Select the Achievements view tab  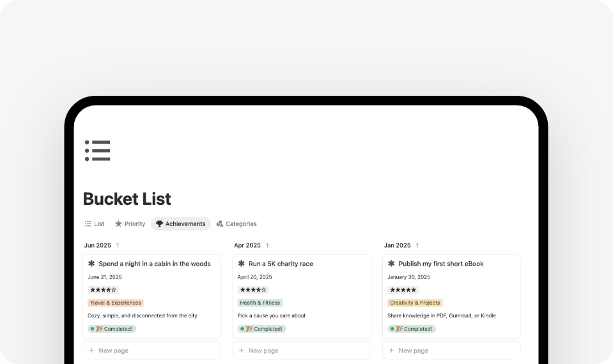(181, 224)
